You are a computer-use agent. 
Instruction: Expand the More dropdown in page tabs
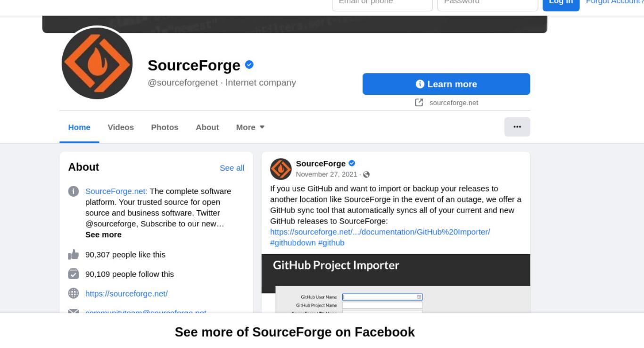[x=250, y=127]
